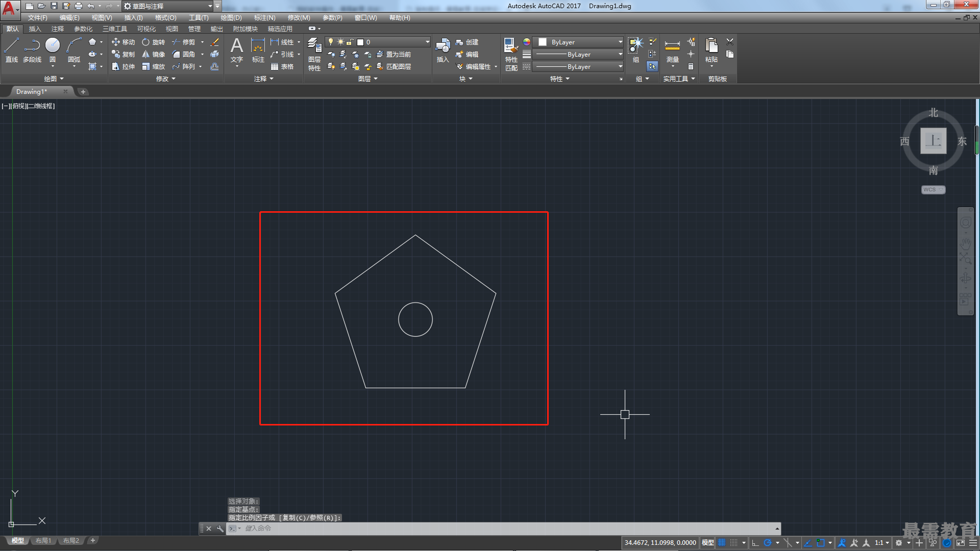Click the Group (组) icon

pos(636,50)
